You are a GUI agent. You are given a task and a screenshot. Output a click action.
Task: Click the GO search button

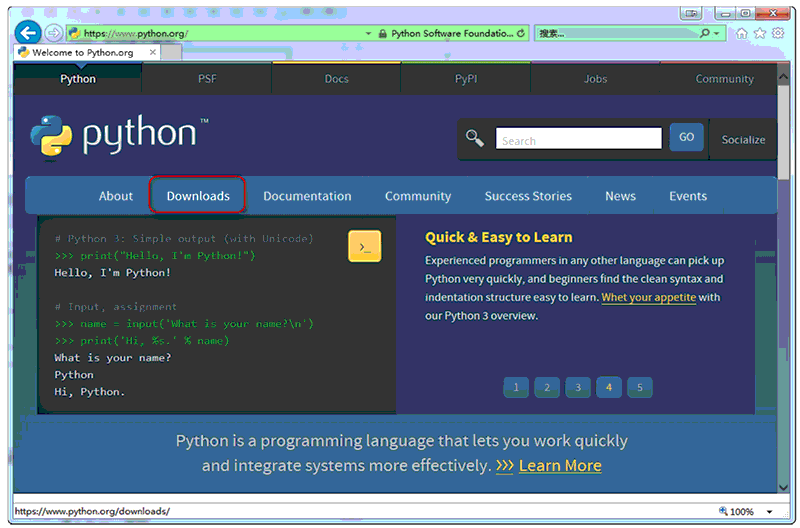coord(686,137)
